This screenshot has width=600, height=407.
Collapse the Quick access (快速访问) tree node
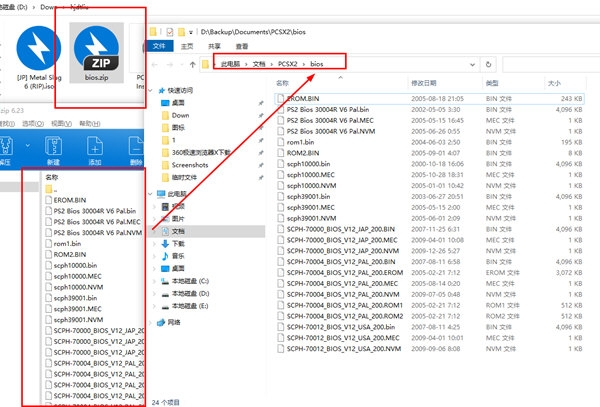point(150,90)
